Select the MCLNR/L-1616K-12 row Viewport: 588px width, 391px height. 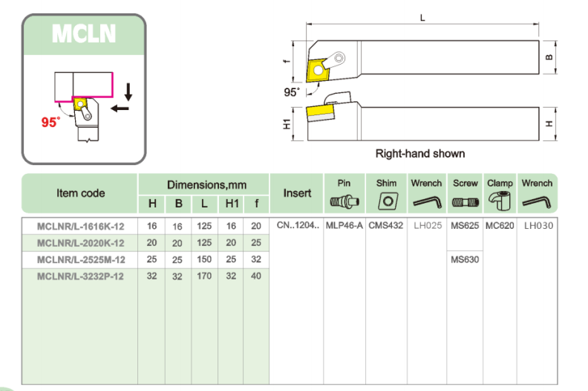pyautogui.click(x=81, y=226)
